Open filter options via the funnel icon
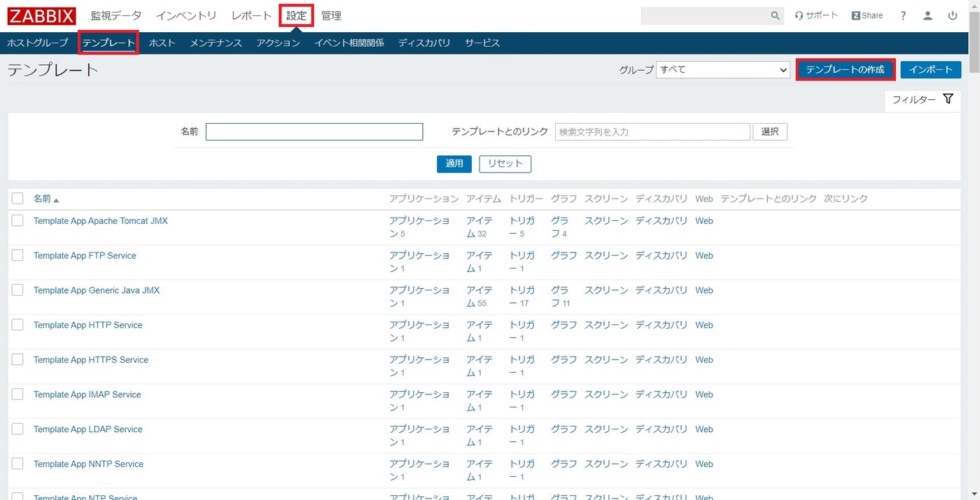 (x=948, y=99)
